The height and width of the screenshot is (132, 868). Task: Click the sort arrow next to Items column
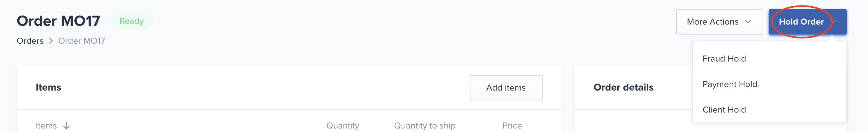point(67,126)
